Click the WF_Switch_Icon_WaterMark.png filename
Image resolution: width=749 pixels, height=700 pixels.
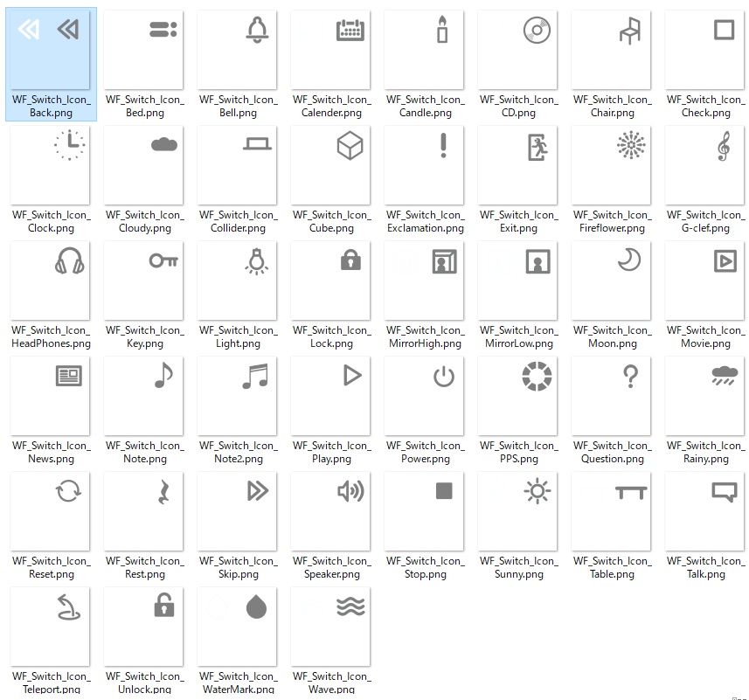tap(238, 683)
